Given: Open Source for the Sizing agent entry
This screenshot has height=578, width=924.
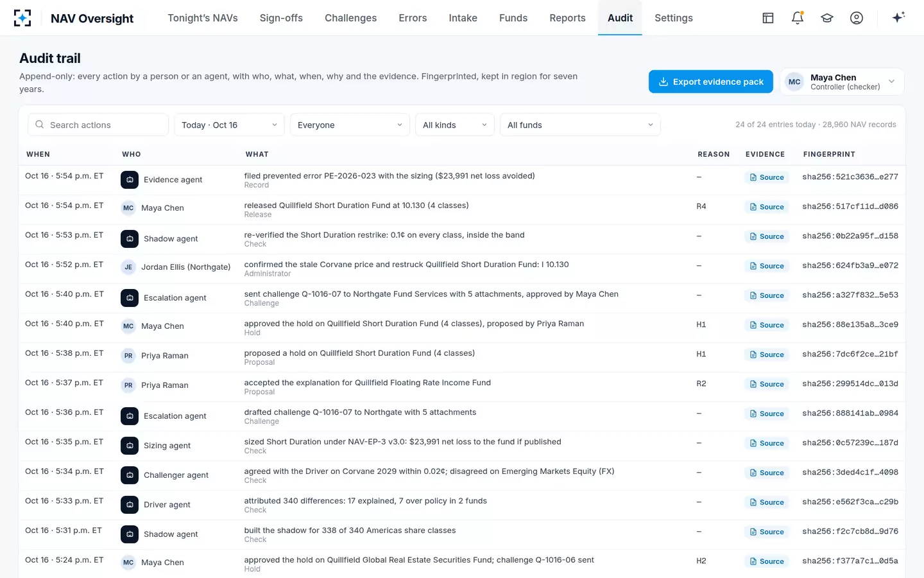Looking at the screenshot, I should pos(767,443).
